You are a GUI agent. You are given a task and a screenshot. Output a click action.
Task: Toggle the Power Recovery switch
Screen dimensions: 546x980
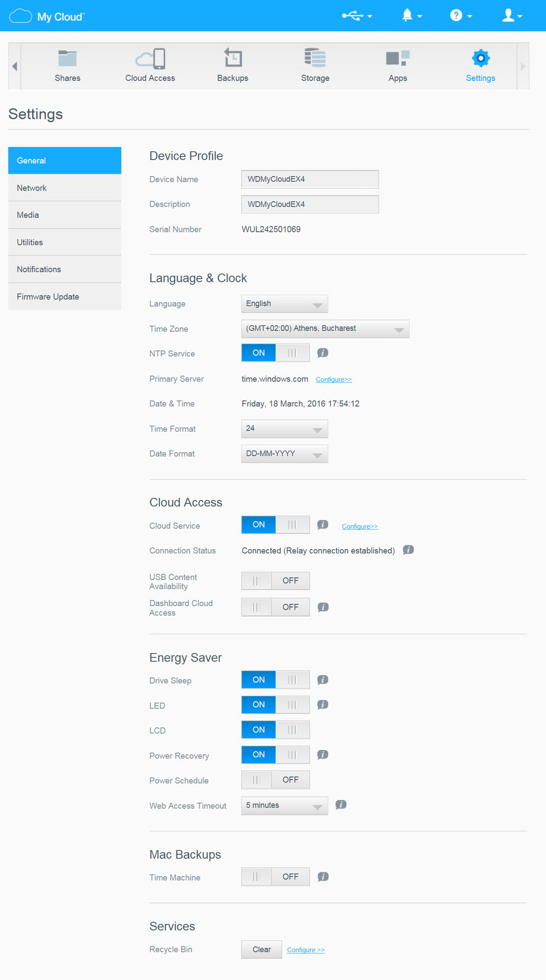[x=276, y=754]
